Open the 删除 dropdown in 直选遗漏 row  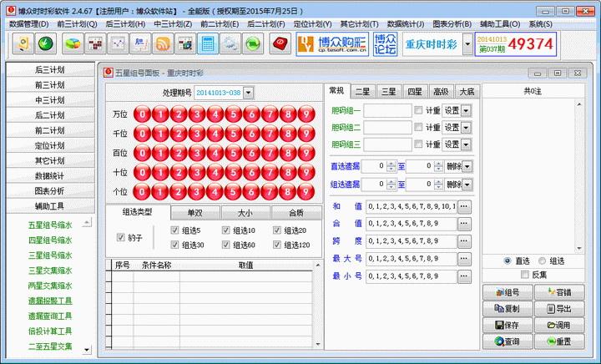click(467, 166)
